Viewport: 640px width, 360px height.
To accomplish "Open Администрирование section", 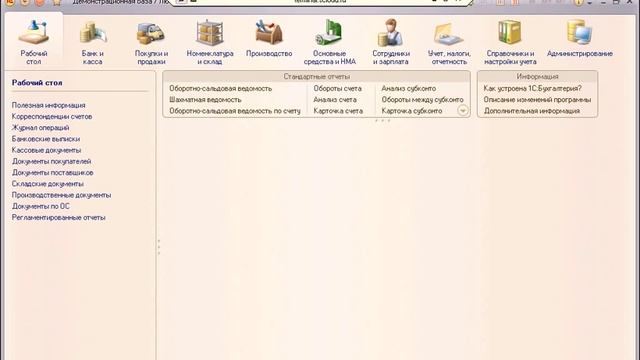I will click(x=580, y=38).
